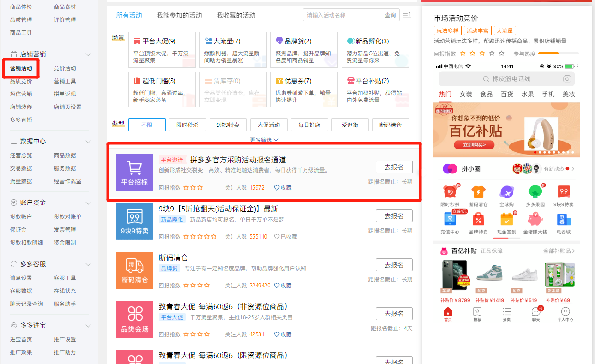Click the 多多果园 icon in phone preview
The height and width of the screenshot is (364, 595).
click(x=535, y=192)
